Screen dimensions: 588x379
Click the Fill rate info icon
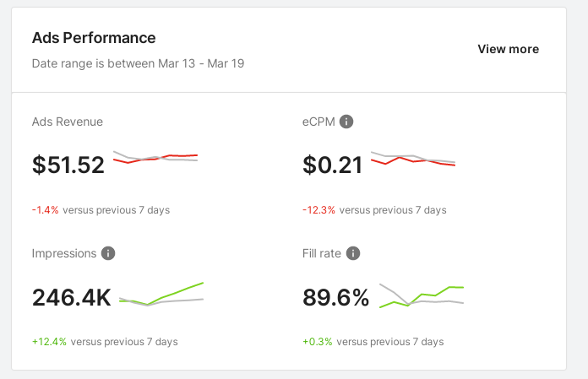click(353, 253)
